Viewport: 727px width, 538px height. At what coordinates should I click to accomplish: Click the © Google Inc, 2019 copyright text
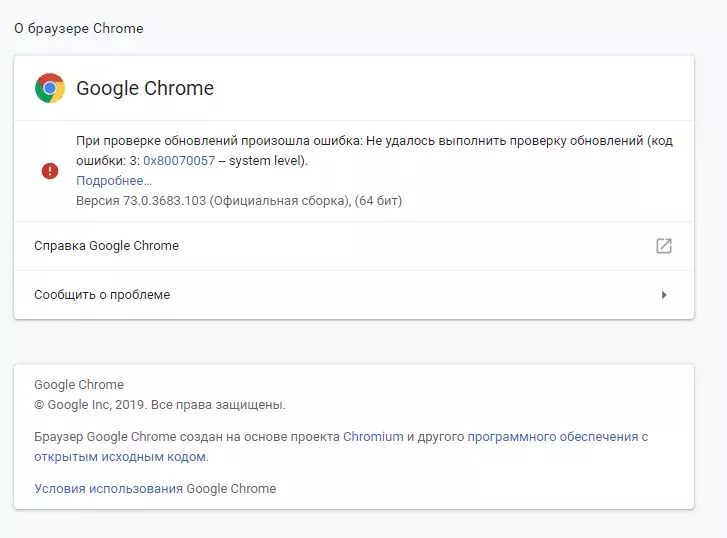coord(159,405)
